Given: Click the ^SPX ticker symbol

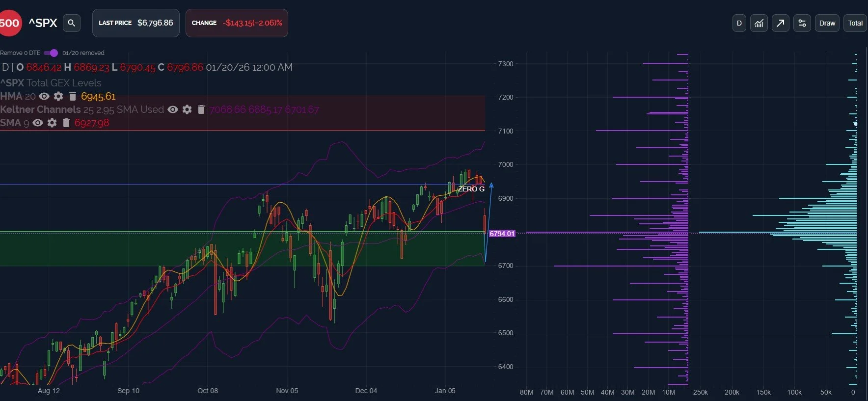Looking at the screenshot, I should point(43,23).
